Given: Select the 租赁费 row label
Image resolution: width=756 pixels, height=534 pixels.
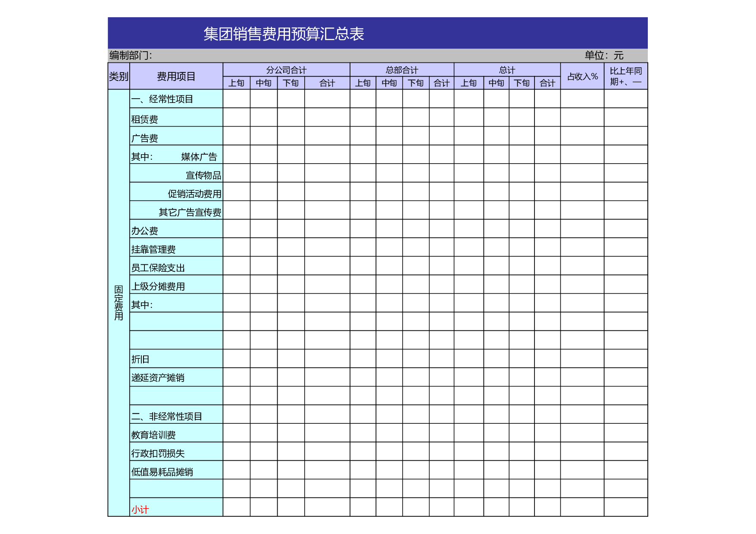Looking at the screenshot, I should [144, 119].
